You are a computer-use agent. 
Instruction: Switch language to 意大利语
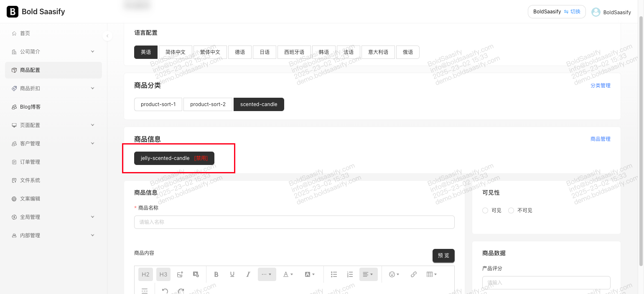point(378,52)
